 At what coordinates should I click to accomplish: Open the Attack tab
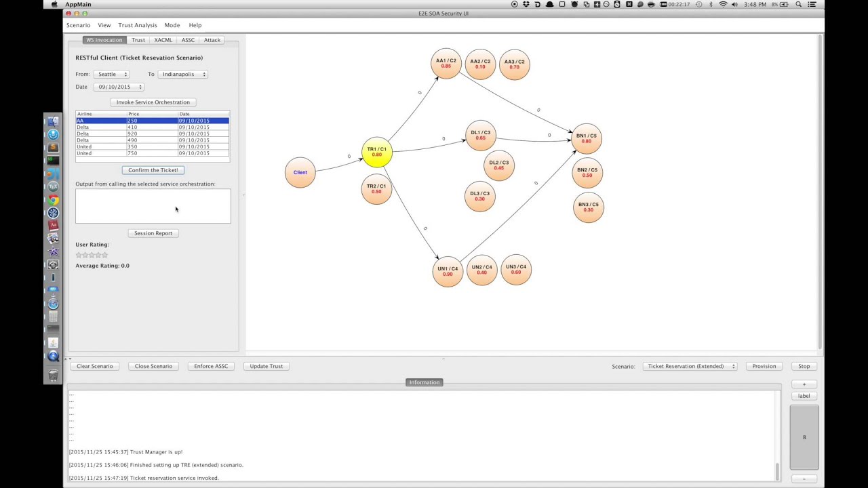(x=212, y=40)
